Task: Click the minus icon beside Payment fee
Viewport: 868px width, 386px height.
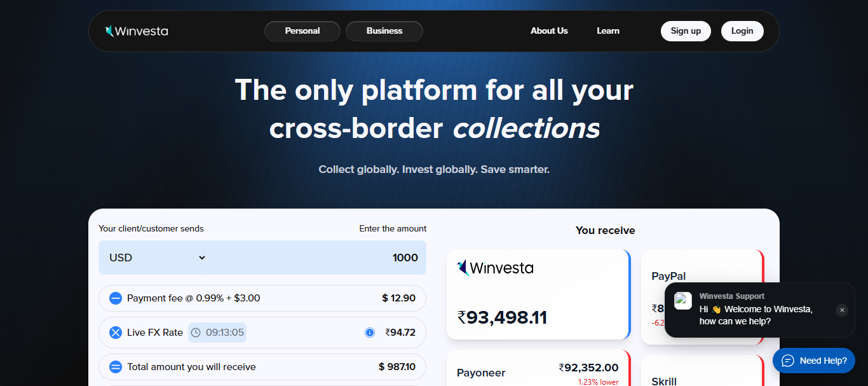Action: click(116, 298)
